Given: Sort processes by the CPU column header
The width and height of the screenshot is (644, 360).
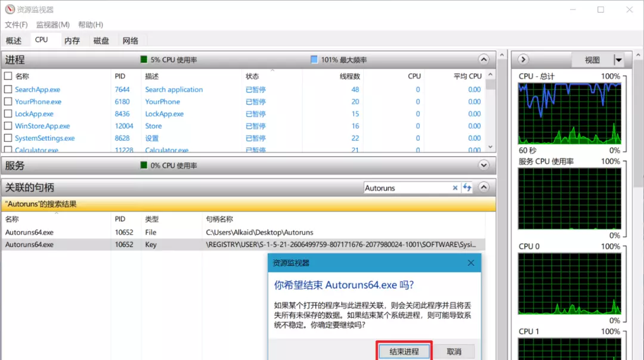Looking at the screenshot, I should coord(414,76).
